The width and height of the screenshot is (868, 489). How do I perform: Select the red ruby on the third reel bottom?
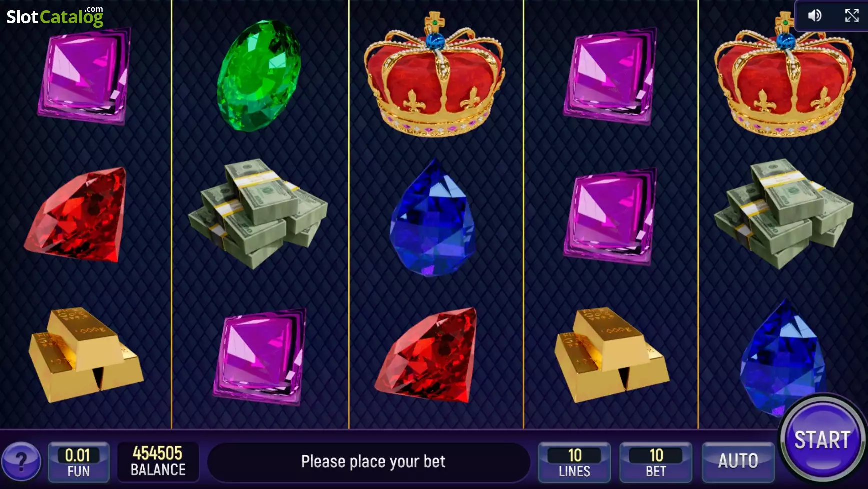click(x=426, y=355)
